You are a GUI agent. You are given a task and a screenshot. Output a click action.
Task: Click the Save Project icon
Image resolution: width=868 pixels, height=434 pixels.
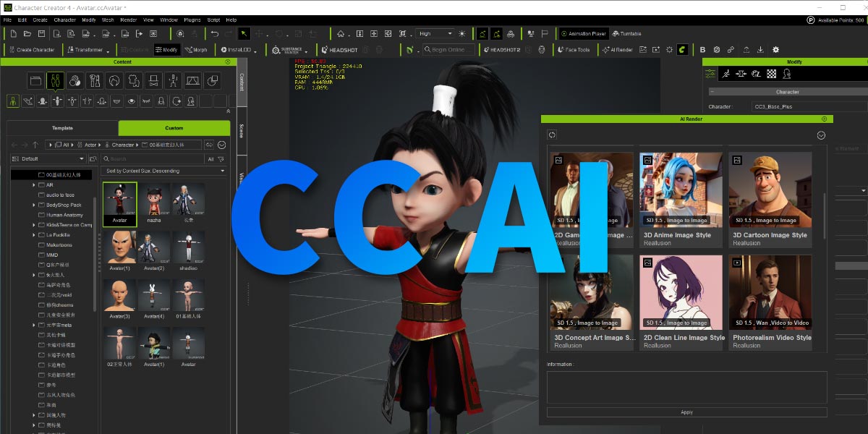(x=41, y=33)
